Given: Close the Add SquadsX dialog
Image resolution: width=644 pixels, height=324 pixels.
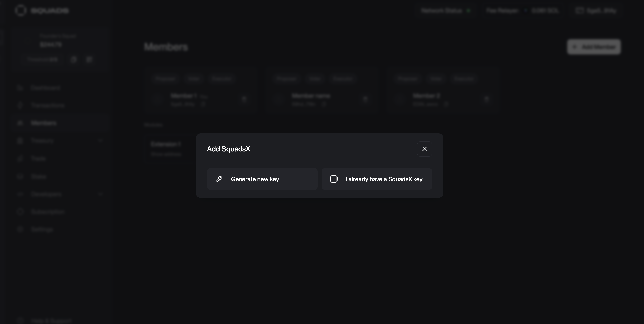Looking at the screenshot, I should coord(424,149).
